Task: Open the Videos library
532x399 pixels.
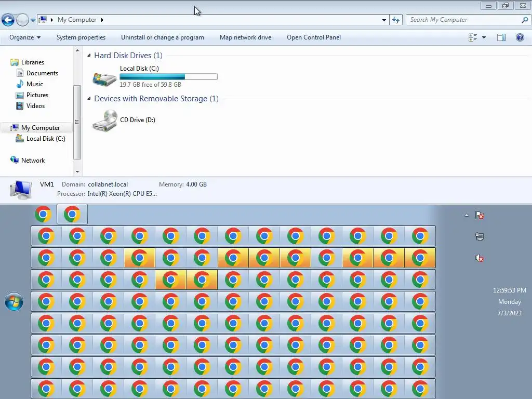Action: 35,106
